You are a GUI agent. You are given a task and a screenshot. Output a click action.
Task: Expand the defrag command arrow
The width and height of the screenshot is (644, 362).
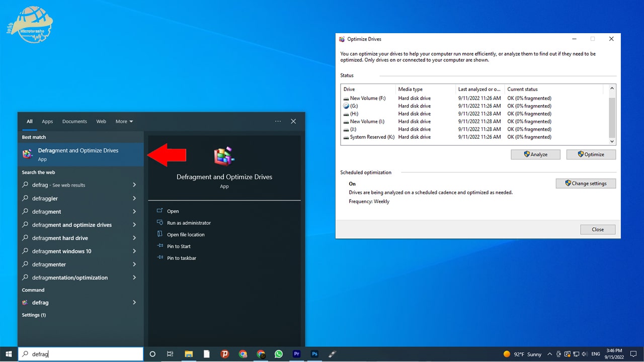(134, 302)
